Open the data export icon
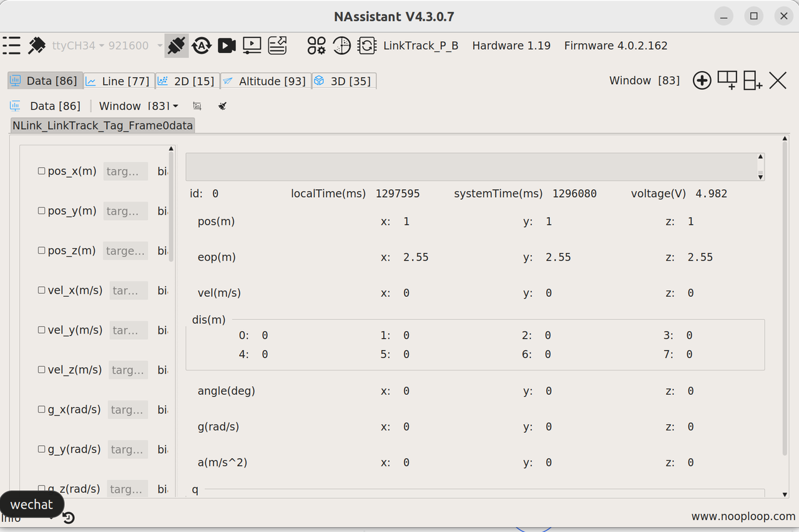The height and width of the screenshot is (532, 799). (277, 46)
